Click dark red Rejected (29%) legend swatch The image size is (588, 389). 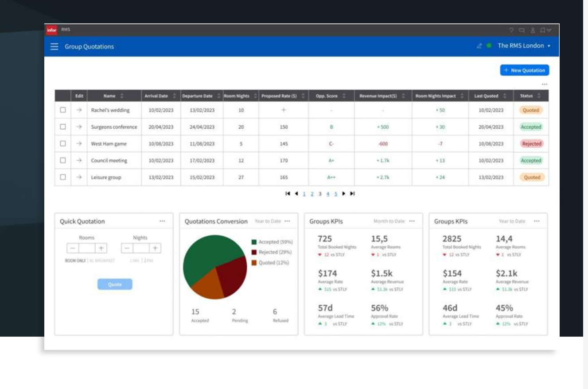pos(254,252)
